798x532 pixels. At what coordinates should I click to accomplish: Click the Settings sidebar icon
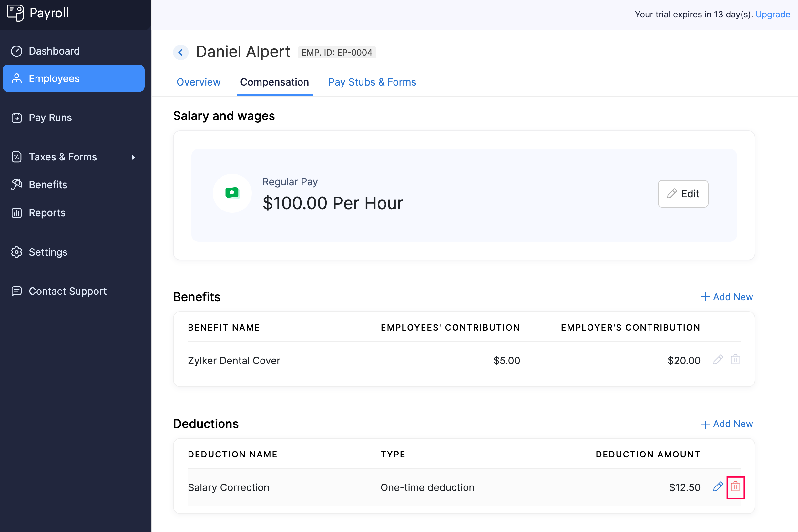[17, 252]
